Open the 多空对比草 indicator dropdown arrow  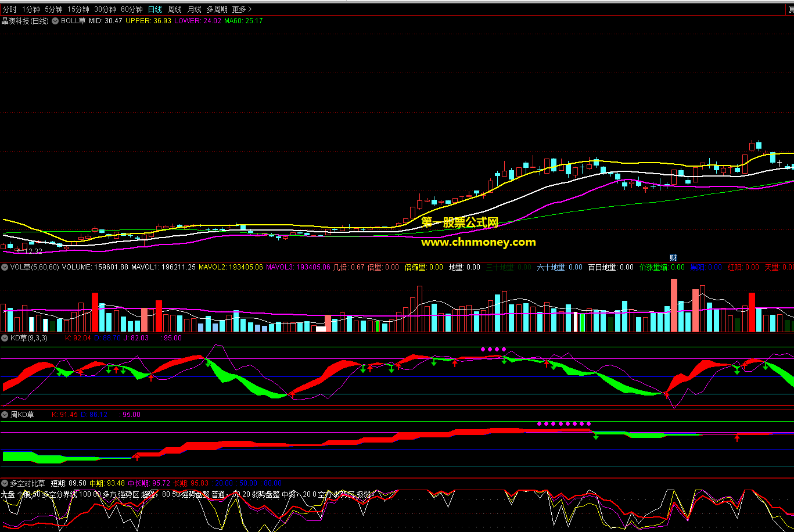pos(5,483)
